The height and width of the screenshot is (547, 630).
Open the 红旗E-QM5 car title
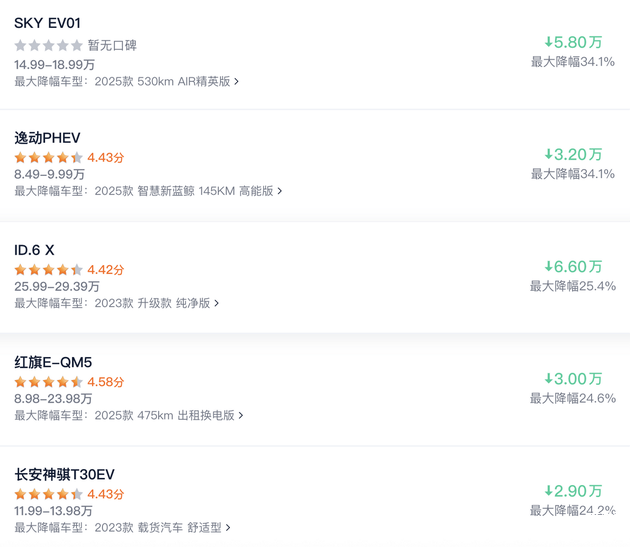pos(53,362)
